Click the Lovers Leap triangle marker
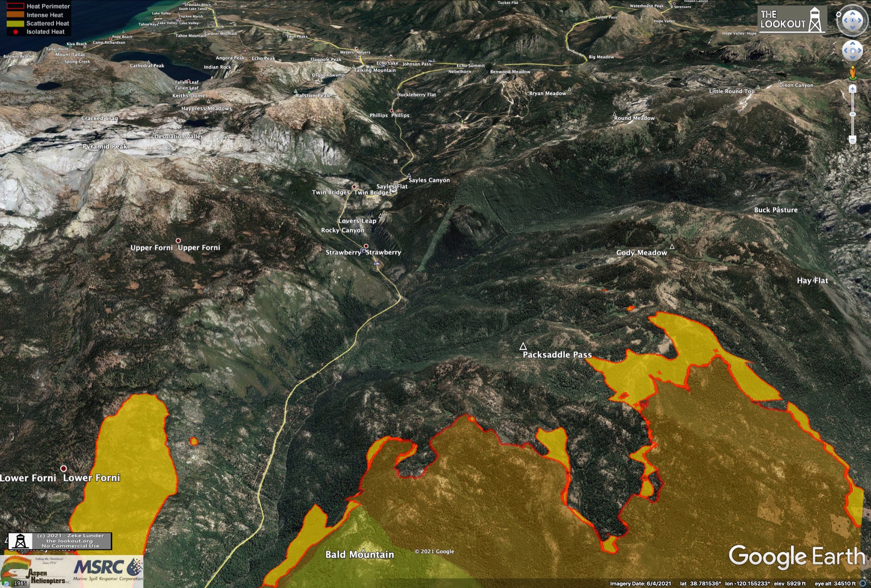 [x=380, y=216]
